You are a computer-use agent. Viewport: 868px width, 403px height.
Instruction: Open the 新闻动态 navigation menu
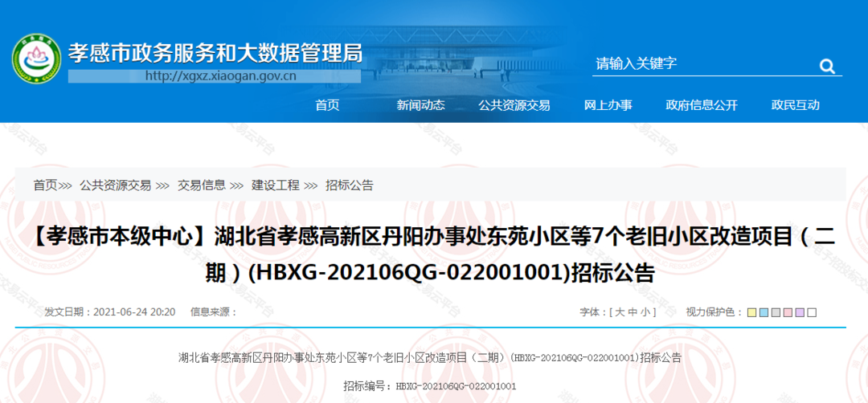(x=420, y=105)
